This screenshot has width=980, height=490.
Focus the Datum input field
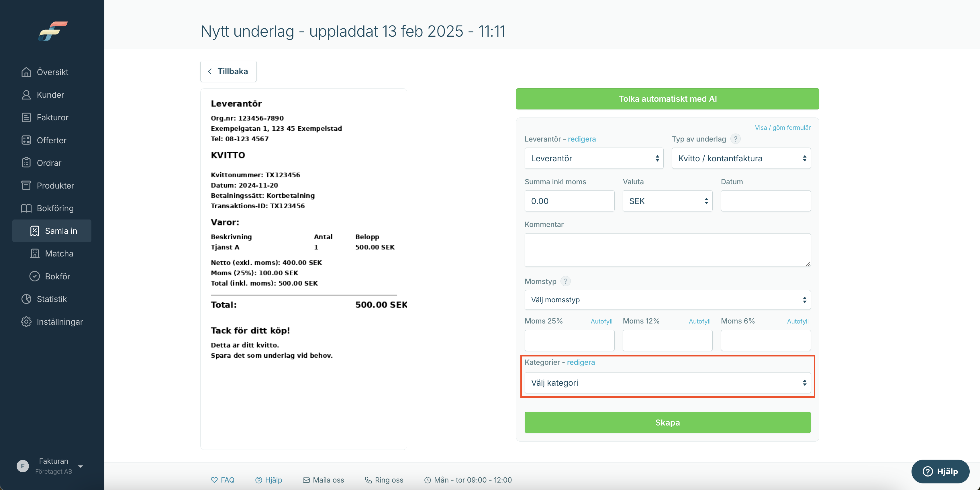(765, 201)
